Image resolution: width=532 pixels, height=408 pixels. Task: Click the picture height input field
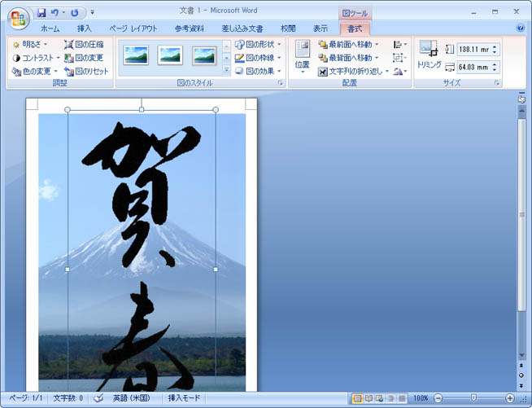[473, 50]
